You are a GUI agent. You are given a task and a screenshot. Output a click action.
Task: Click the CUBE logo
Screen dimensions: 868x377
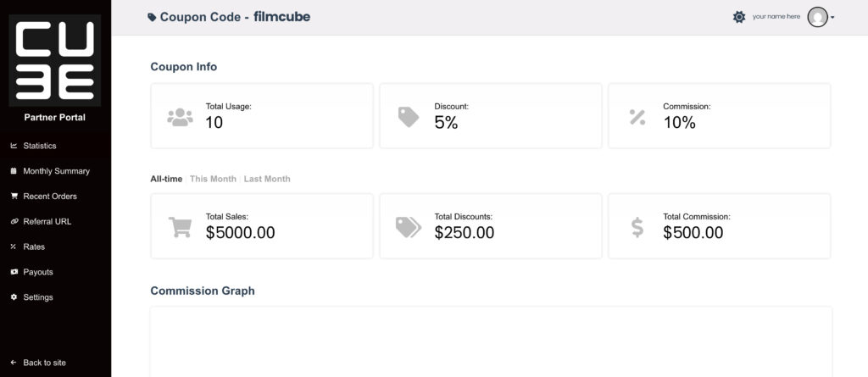coord(55,60)
